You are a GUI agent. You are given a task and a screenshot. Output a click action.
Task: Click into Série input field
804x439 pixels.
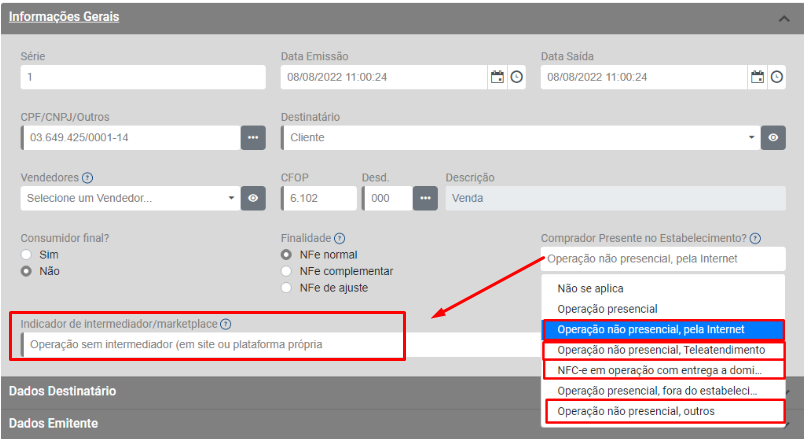(x=143, y=77)
